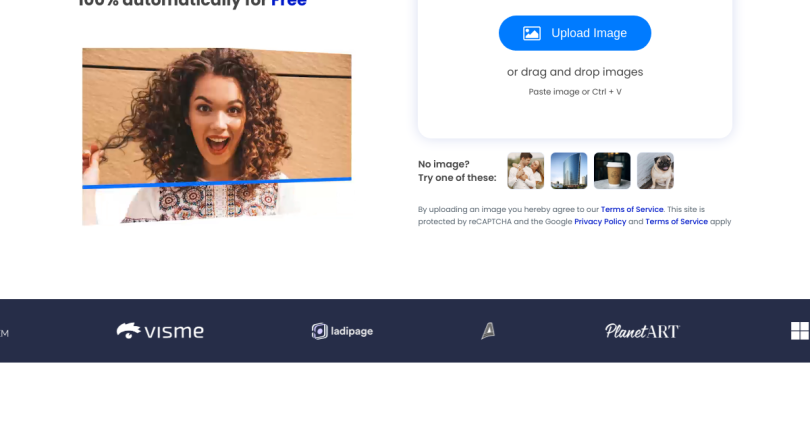
Task: Try the pug dog sample image
Action: (655, 171)
